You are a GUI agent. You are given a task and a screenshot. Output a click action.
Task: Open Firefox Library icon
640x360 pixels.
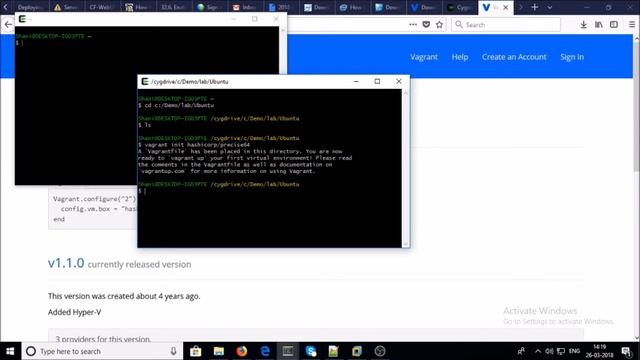pyautogui.click(x=598, y=24)
